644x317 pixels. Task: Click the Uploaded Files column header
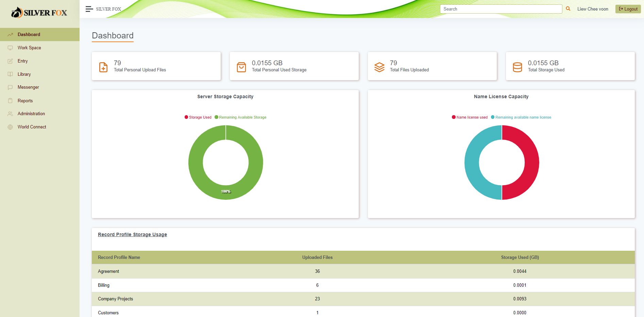[317, 258]
